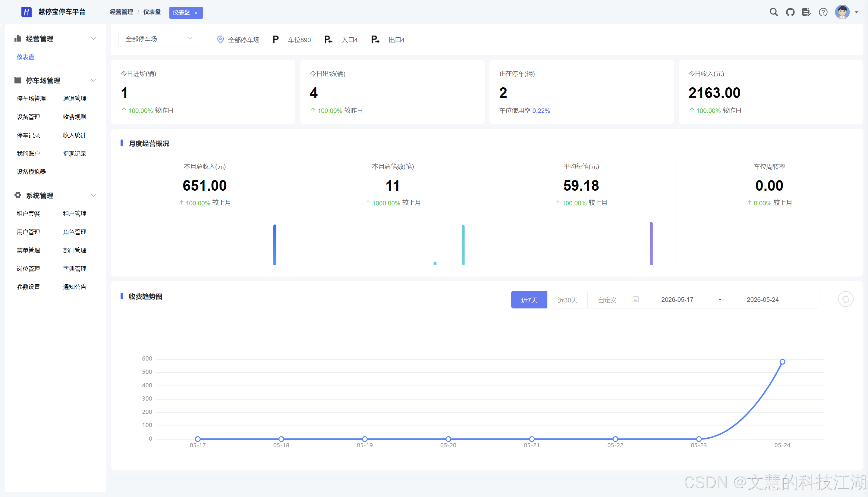Click the calendar icon in date picker
This screenshot has height=497, width=868.
pos(635,299)
